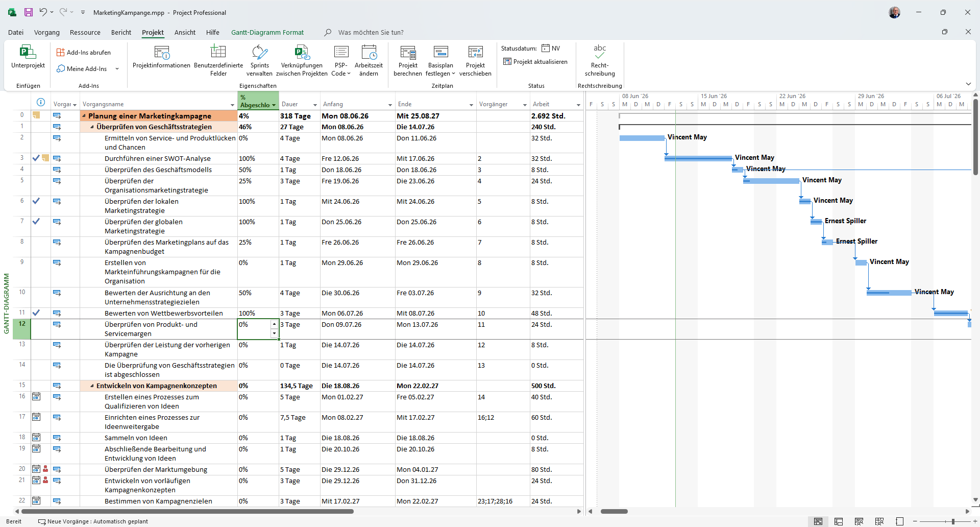Open Projektinformationen dialog
This screenshot has height=527, width=980.
click(161, 57)
